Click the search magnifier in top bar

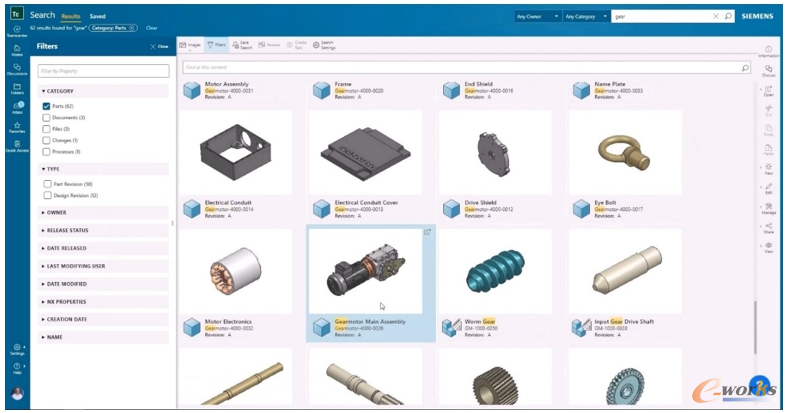click(x=728, y=16)
